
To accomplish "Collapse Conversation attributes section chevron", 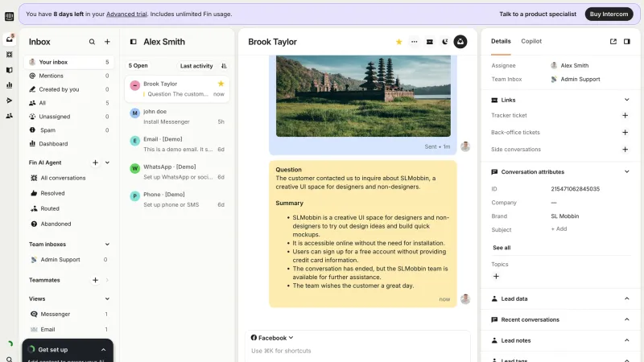I will click(x=627, y=172).
